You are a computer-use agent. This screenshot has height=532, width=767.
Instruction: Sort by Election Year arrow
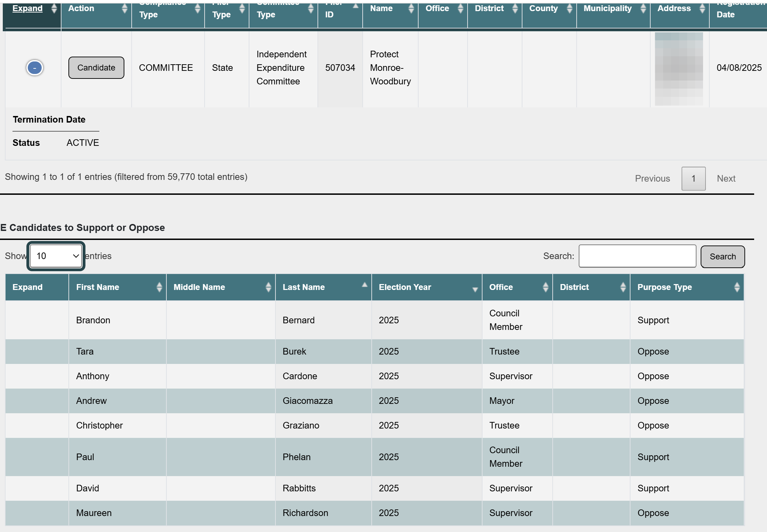[475, 289]
